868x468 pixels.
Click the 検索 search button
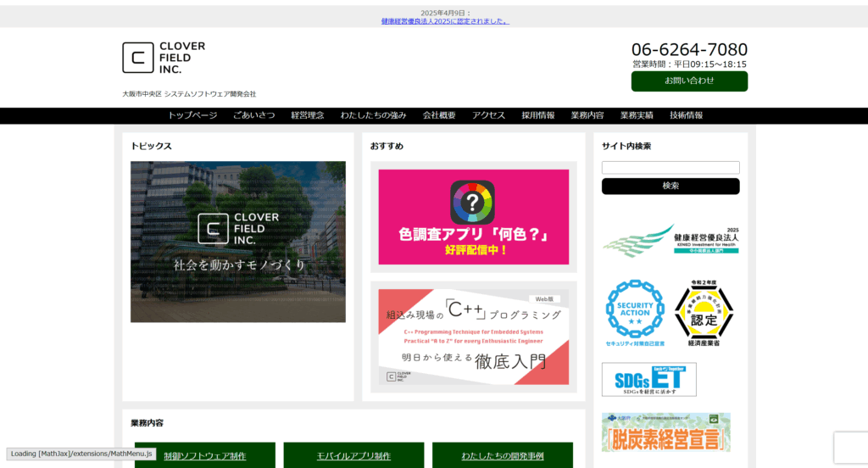(670, 186)
